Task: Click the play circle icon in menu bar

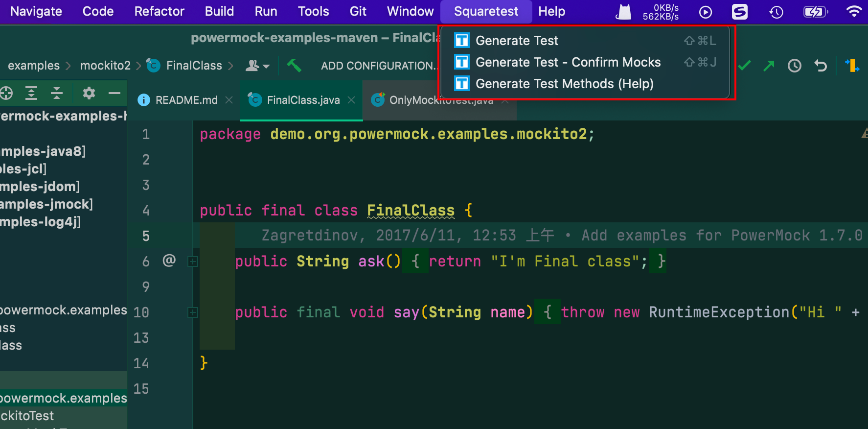Action: [x=705, y=12]
